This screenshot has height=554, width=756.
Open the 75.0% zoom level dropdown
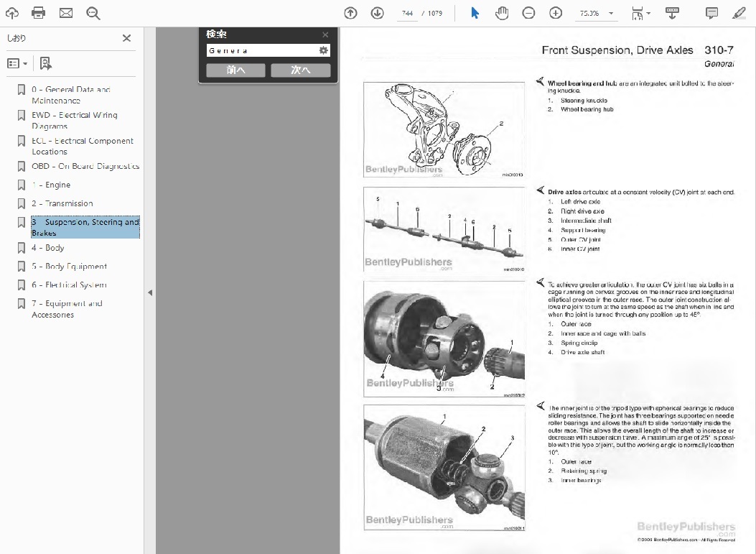click(x=596, y=13)
